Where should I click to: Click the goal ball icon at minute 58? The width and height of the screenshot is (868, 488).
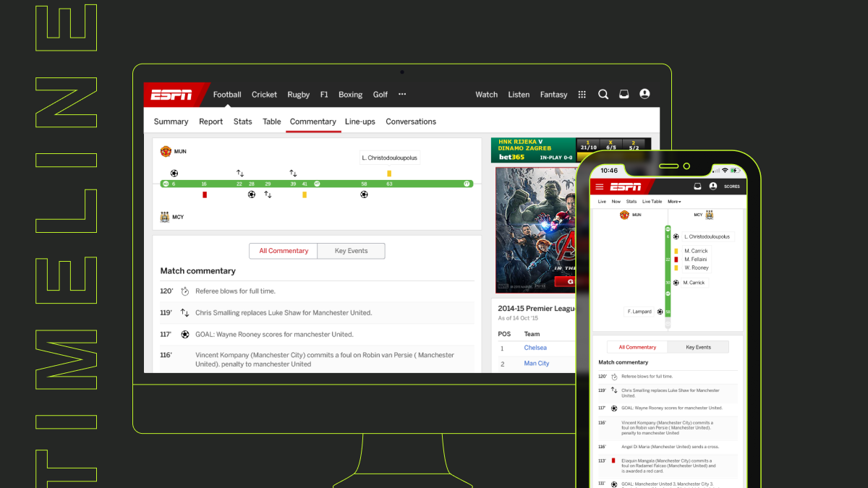[364, 194]
